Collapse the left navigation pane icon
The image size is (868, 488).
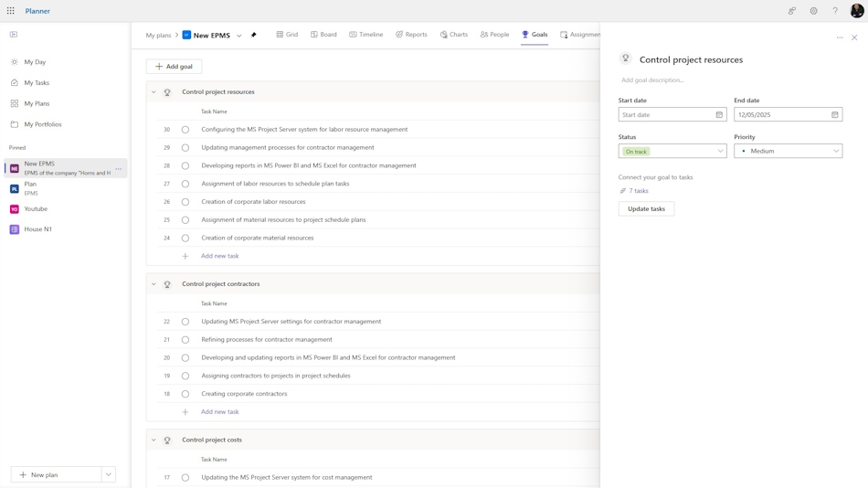(14, 35)
